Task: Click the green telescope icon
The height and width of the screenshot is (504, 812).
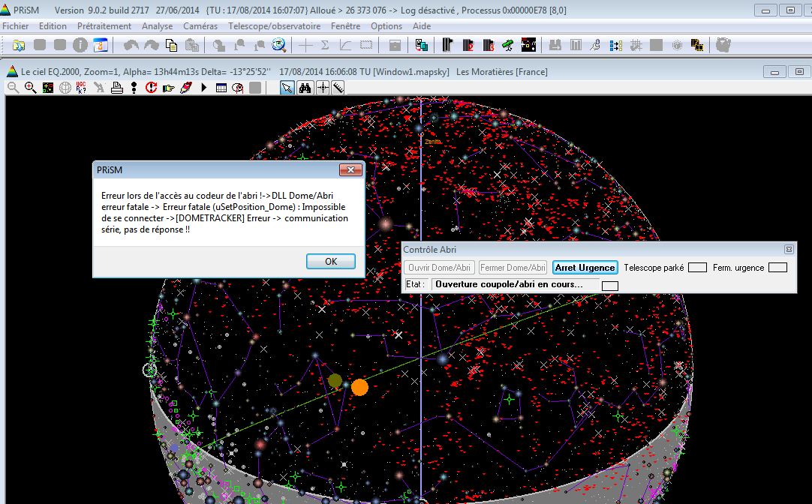Action: tap(507, 45)
